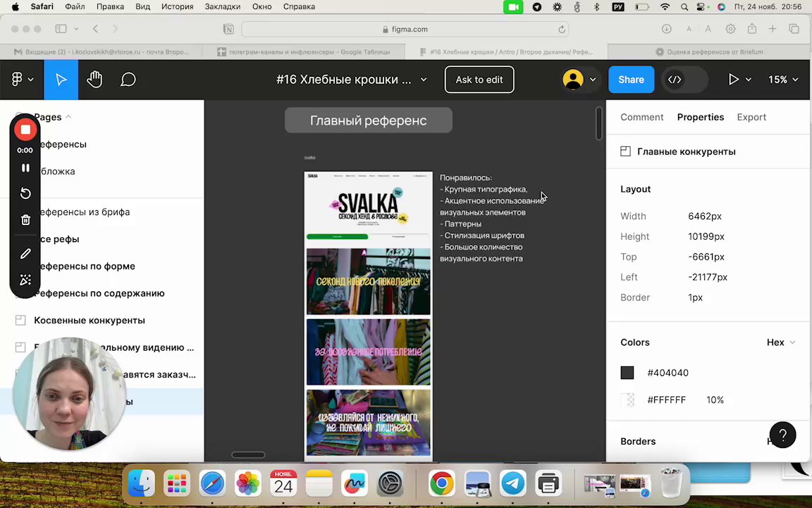
Task: Open Finder in the Dock
Action: 142,483
